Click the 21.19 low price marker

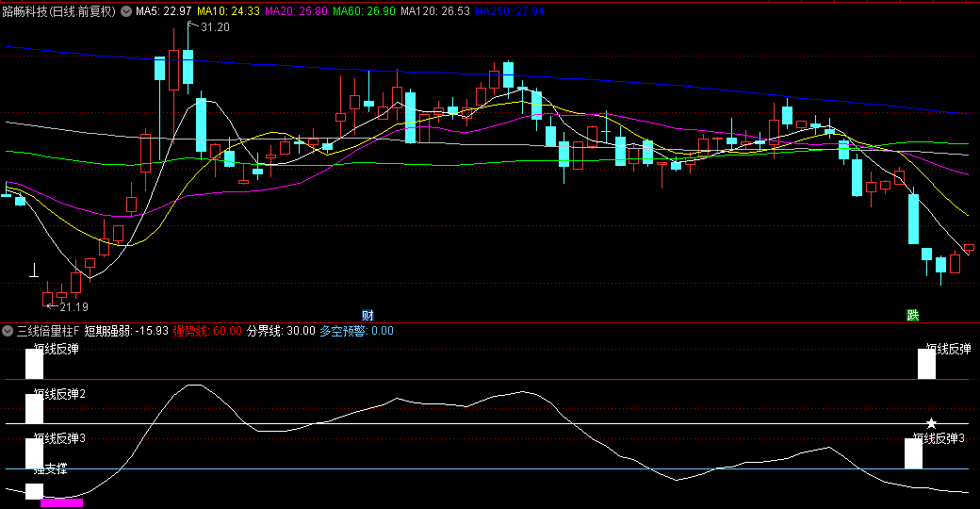pos(73,307)
